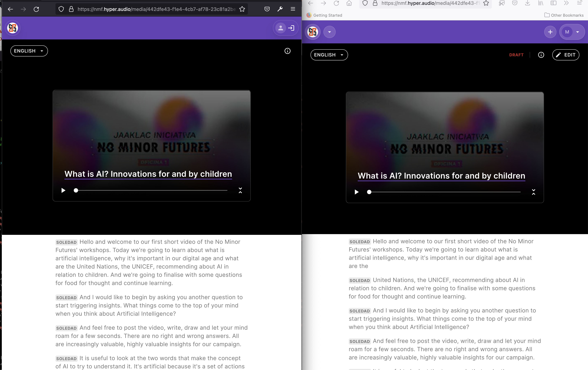588x370 pixels.
Task: Play the video in right window
Action: coord(356,192)
